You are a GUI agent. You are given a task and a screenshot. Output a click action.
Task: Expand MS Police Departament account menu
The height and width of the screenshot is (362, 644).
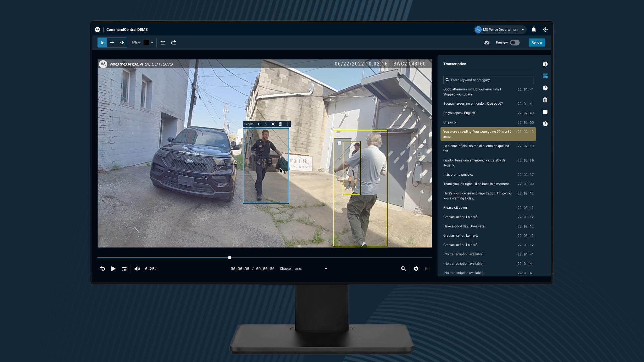tap(523, 30)
